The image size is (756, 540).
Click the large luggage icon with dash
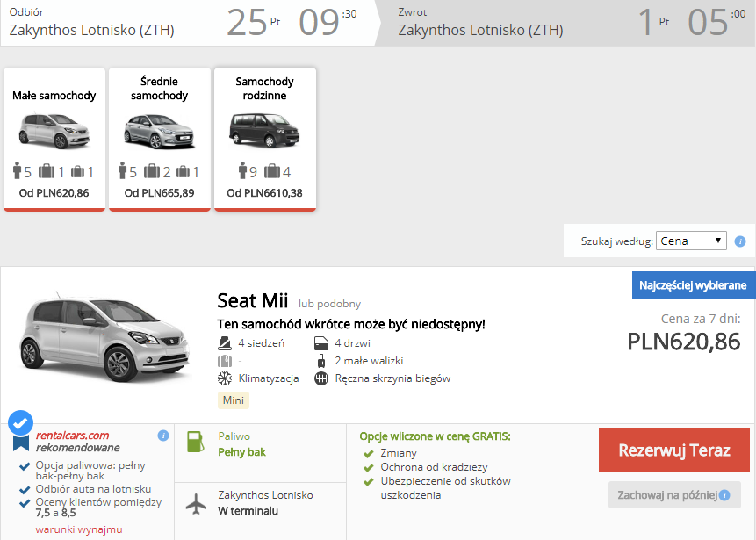[225, 361]
